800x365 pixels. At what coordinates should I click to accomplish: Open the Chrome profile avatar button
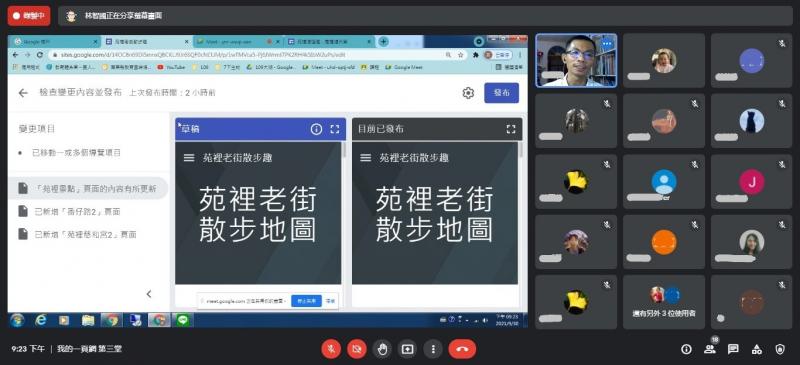497,55
